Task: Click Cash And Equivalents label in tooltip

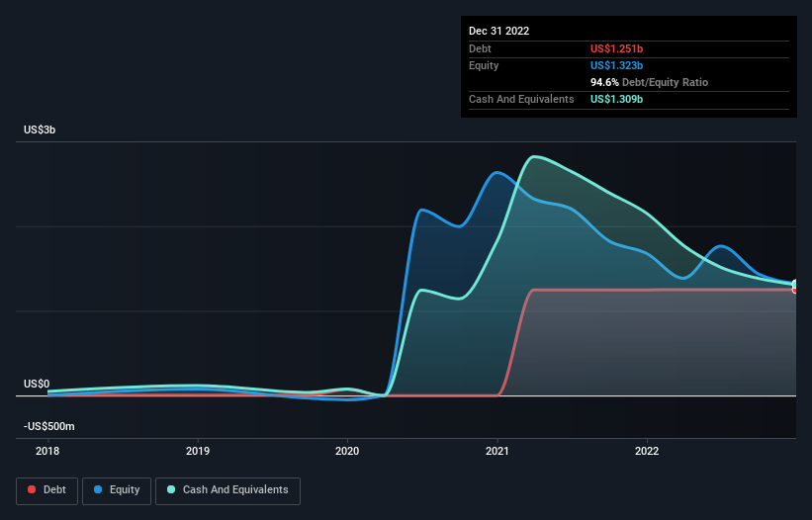Action: (x=521, y=99)
